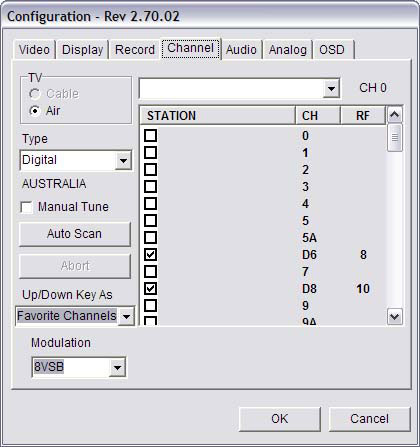The width and height of the screenshot is (420, 447).
Task: Expand the station dropdown beside CH 0
Action: coord(331,89)
